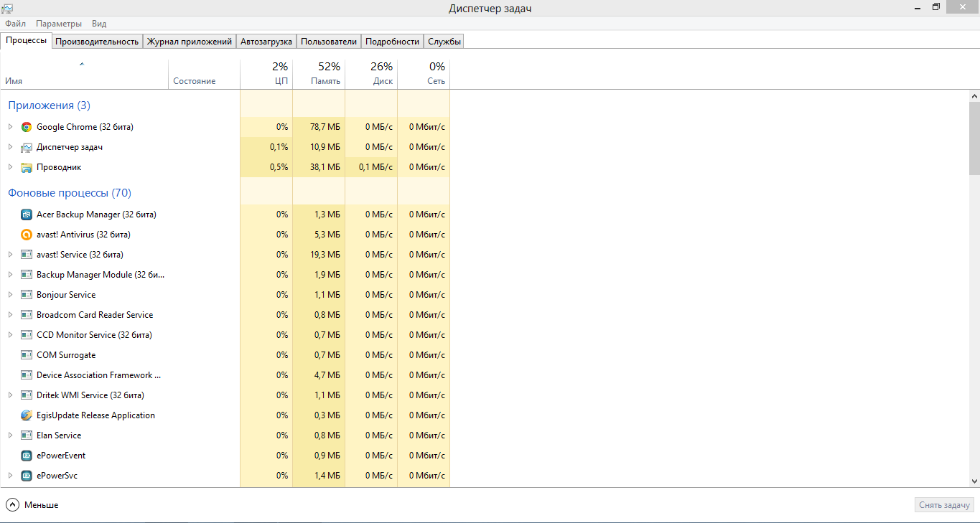Screen dimensions: 980x523
Task: Expand the Bonjour Service entry
Action: 10,295
